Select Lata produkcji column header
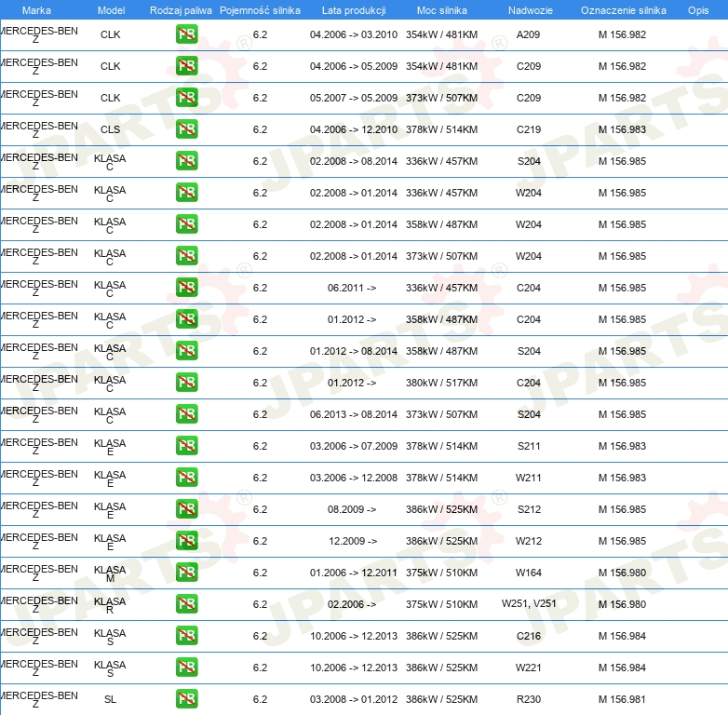The image size is (728, 715). tap(354, 10)
